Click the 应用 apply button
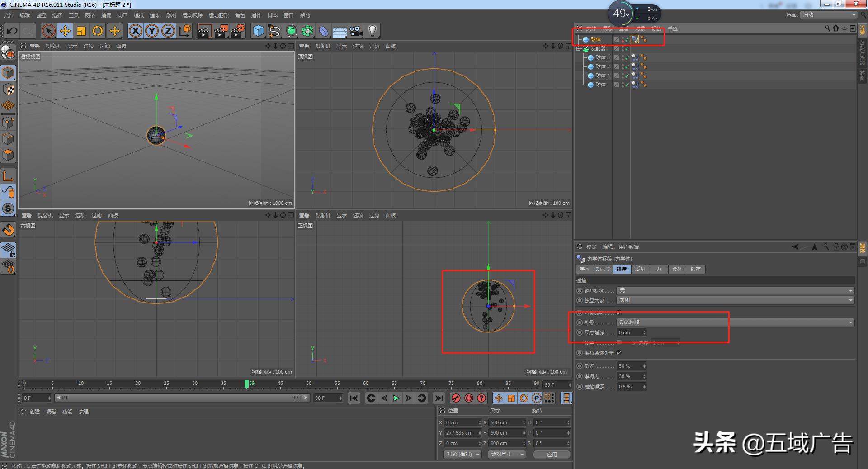This screenshot has height=469, width=868. pyautogui.click(x=552, y=455)
